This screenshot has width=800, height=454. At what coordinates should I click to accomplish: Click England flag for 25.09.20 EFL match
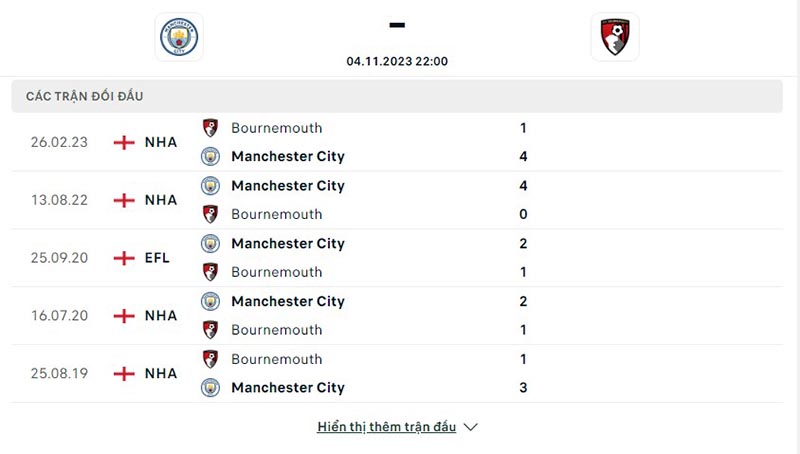pyautogui.click(x=124, y=258)
